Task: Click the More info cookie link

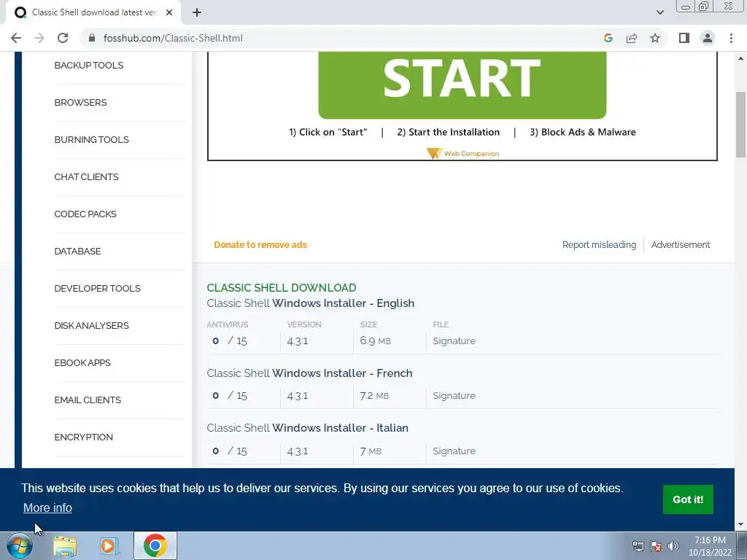Action: [47, 507]
